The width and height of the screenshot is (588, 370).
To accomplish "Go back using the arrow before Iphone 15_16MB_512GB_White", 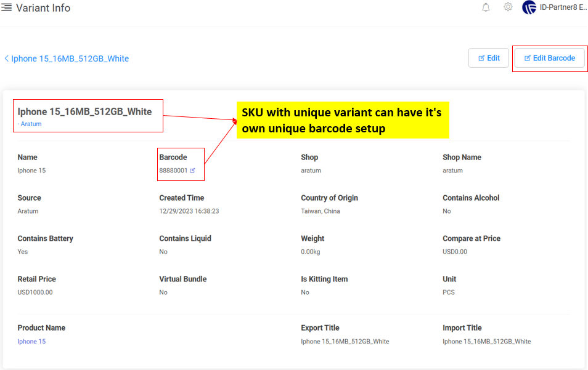I will (6, 58).
